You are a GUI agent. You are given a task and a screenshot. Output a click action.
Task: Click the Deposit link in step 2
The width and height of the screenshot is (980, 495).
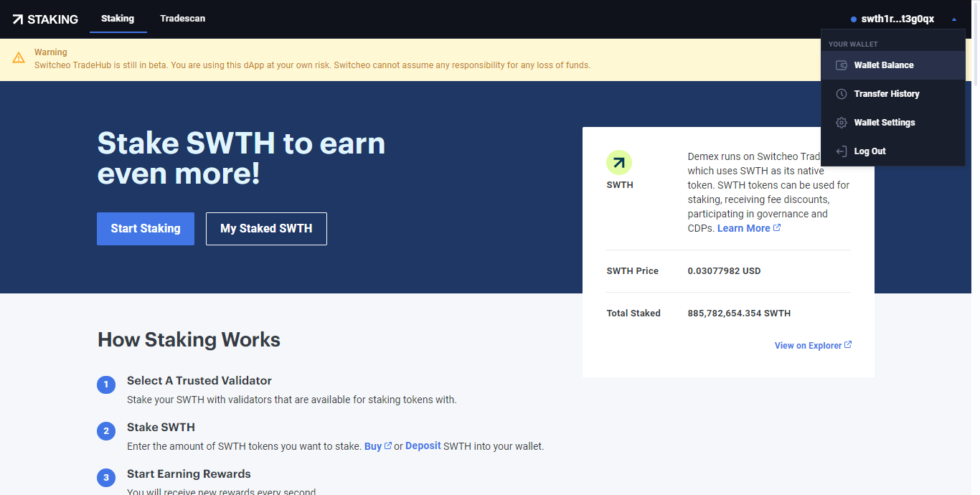[423, 445]
